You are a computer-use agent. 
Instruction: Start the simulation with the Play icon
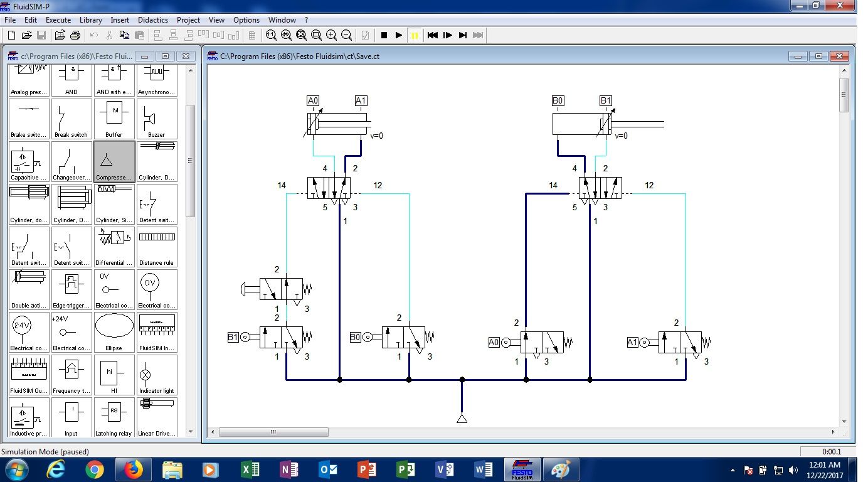point(399,35)
